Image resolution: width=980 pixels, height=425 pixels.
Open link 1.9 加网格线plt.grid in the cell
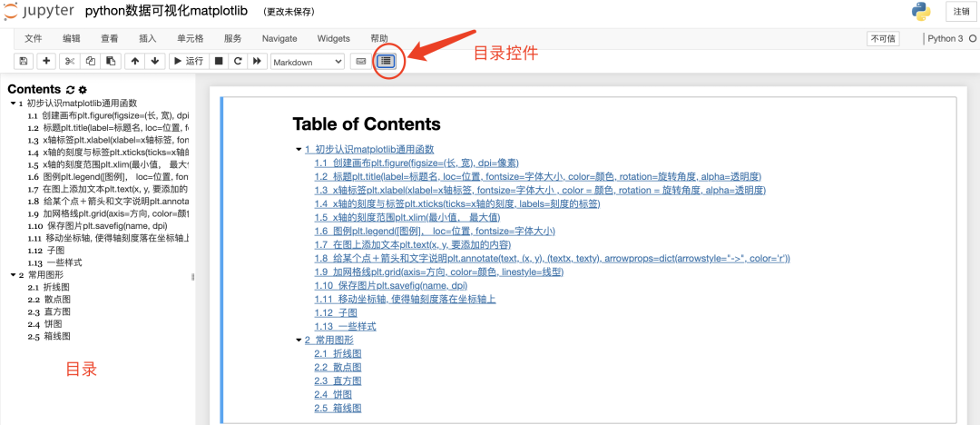click(439, 272)
